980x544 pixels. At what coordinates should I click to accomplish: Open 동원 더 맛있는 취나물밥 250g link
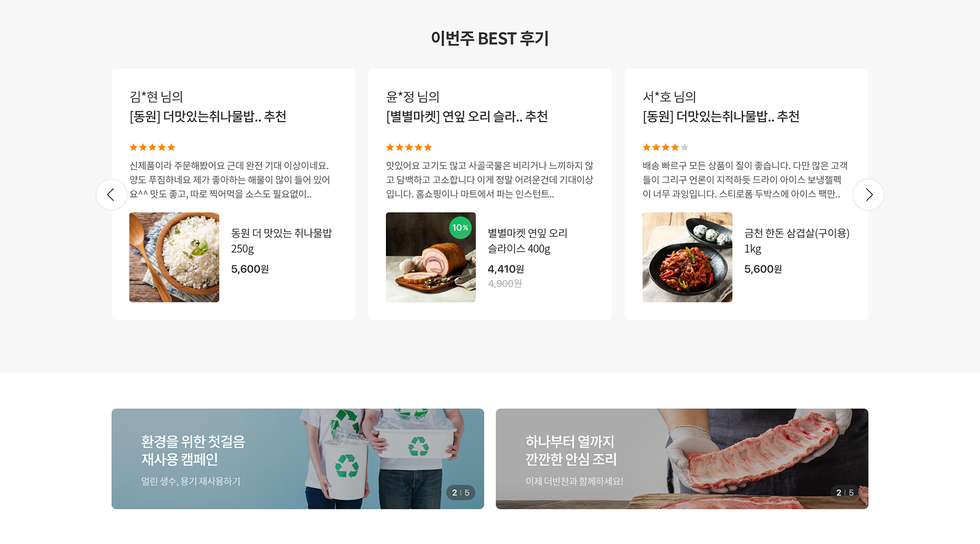[281, 241]
